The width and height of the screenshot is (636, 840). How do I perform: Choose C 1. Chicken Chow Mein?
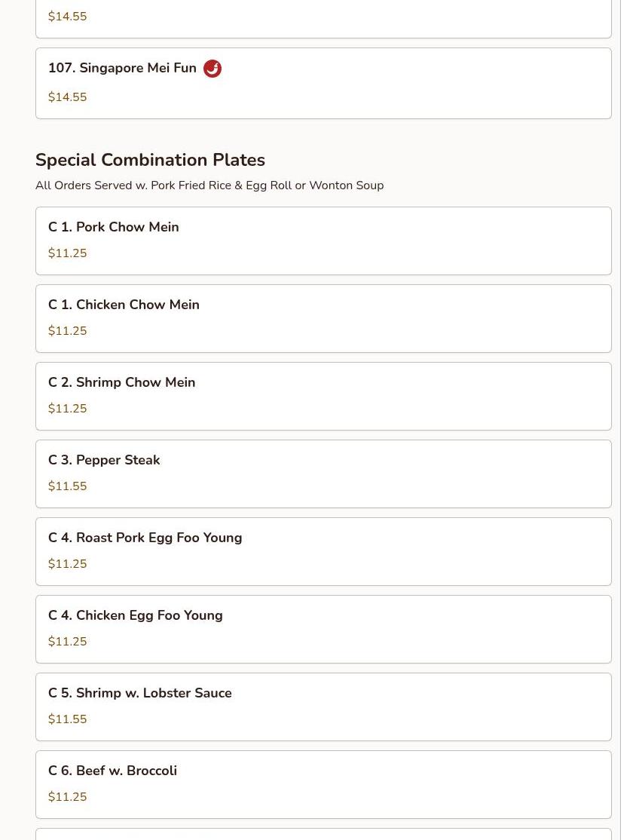point(124,305)
